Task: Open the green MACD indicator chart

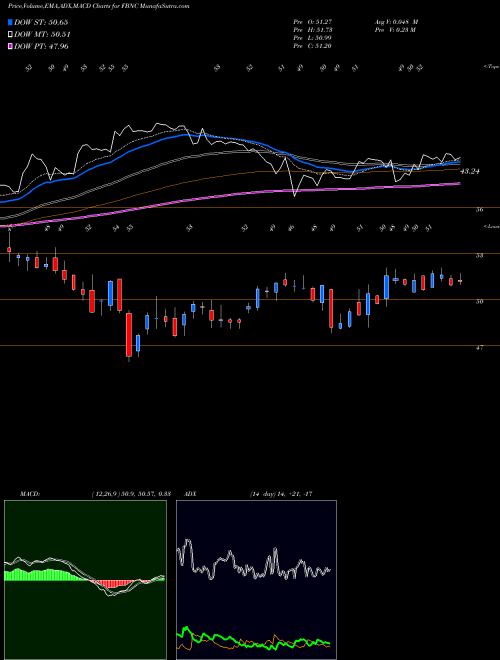Action: pyautogui.click(x=85, y=580)
